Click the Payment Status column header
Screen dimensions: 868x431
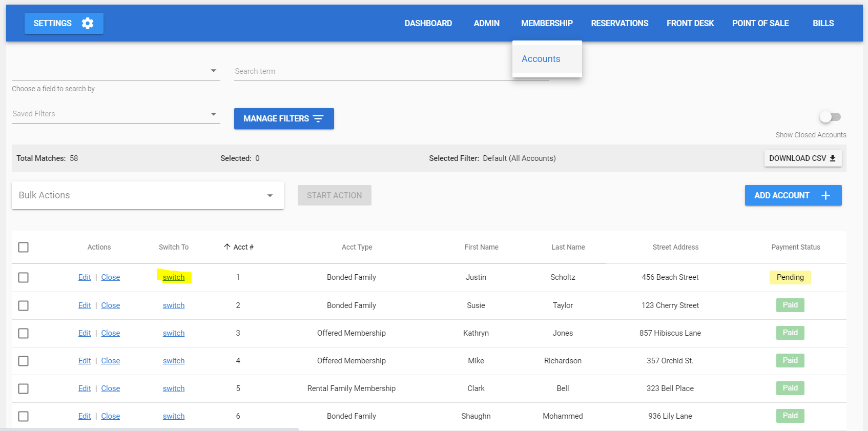pyautogui.click(x=796, y=247)
